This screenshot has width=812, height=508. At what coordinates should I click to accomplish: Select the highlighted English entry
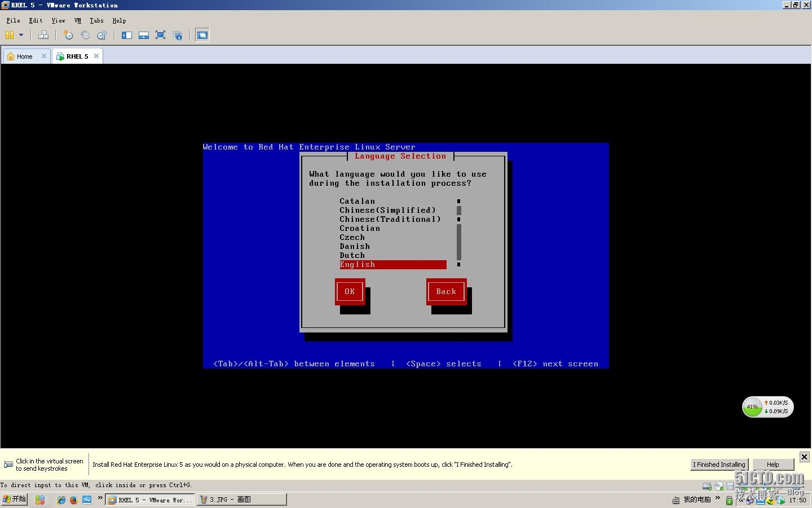coord(393,265)
